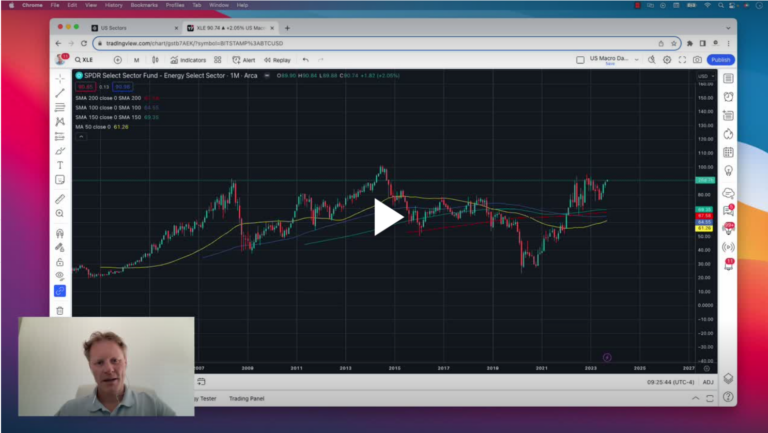
Task: Open the Alerts alarm clock panel
Action: (x=728, y=97)
